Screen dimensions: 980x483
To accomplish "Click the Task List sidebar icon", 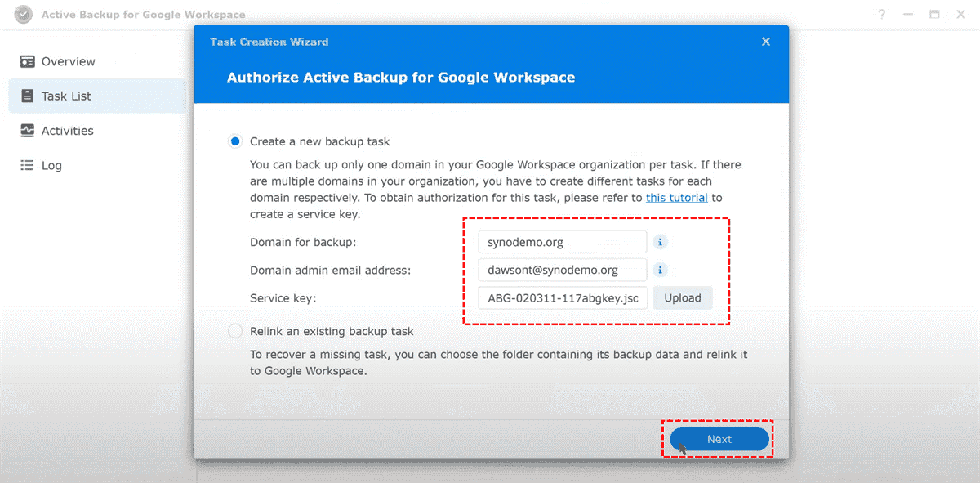I will [x=28, y=96].
